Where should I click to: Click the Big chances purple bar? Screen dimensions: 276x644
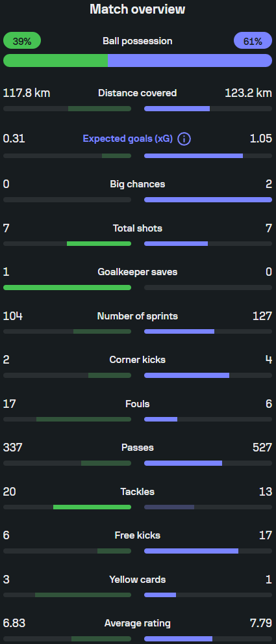click(208, 200)
